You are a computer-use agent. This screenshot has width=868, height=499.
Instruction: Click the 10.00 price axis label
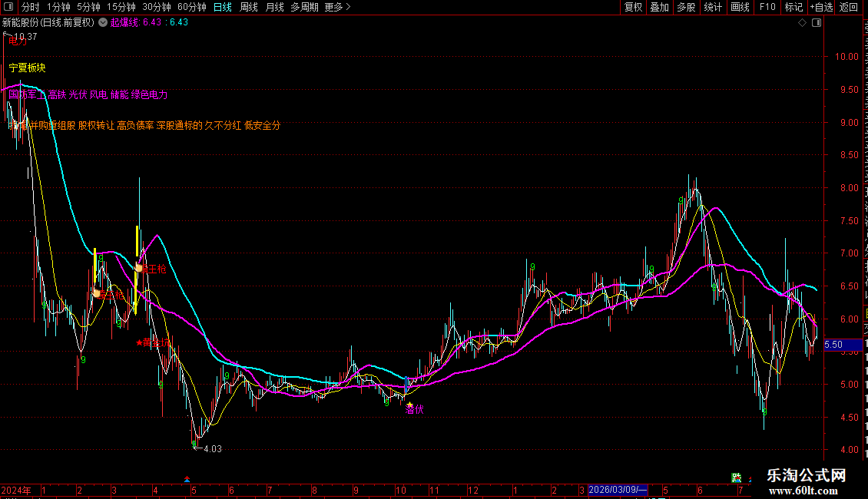point(846,57)
